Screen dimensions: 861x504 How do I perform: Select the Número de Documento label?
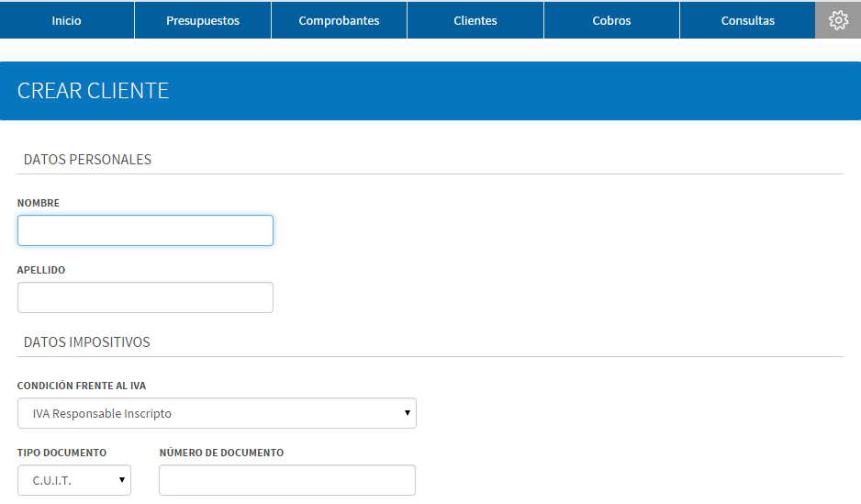pyautogui.click(x=222, y=453)
